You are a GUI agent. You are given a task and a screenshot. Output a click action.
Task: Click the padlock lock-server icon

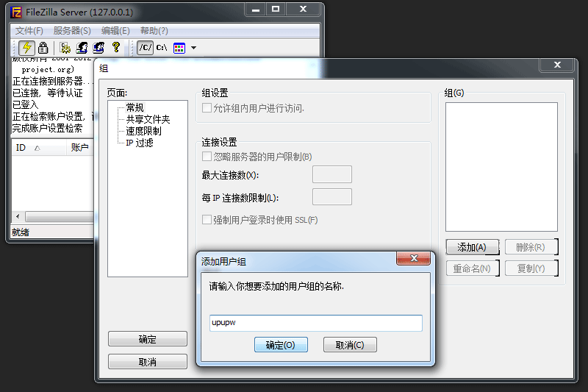point(43,48)
